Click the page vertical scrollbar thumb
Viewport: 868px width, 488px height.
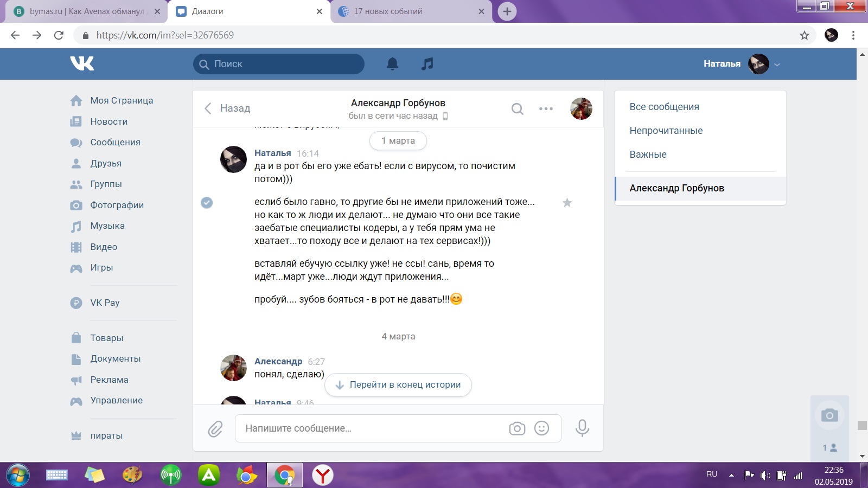(x=862, y=425)
